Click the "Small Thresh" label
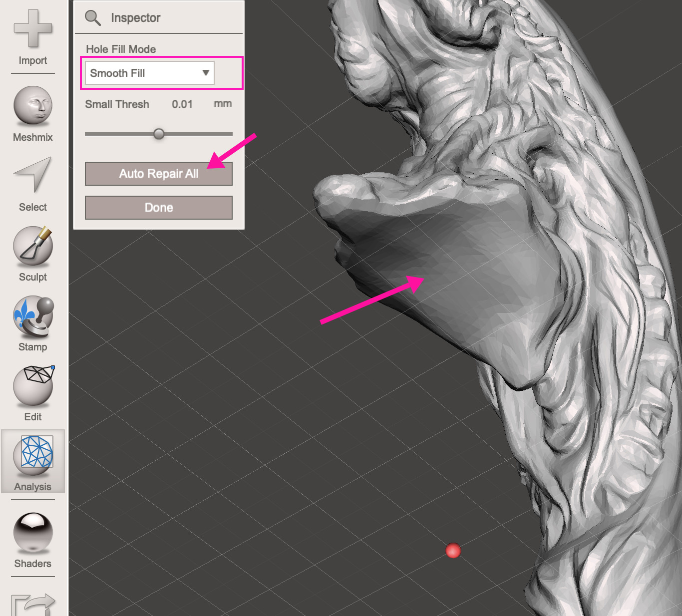Screen dimensions: 682x616 [x=117, y=104]
